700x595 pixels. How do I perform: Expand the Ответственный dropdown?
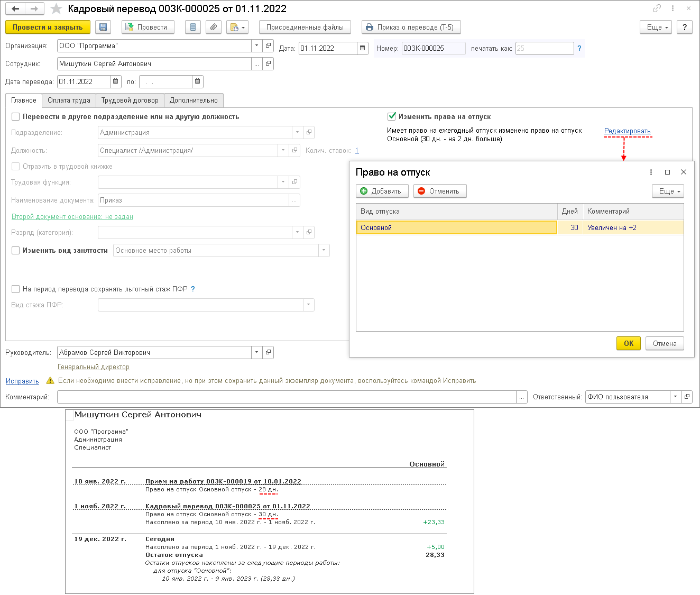(x=675, y=397)
